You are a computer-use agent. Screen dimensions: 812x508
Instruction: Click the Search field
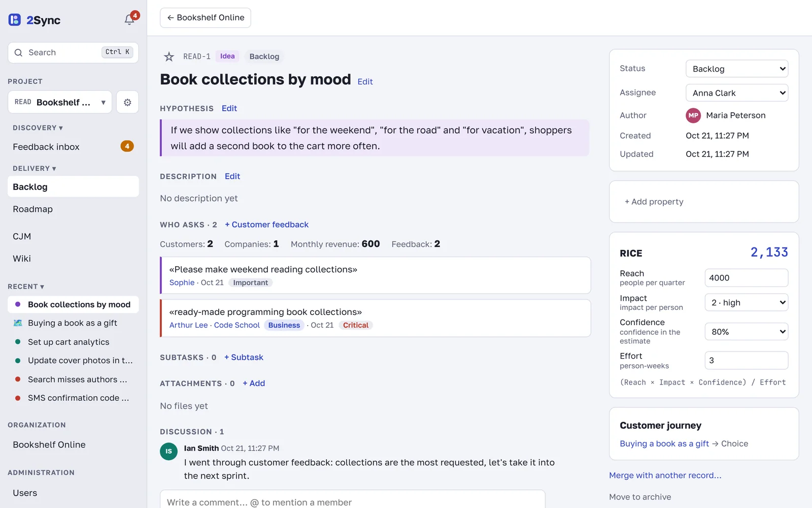pyautogui.click(x=73, y=52)
